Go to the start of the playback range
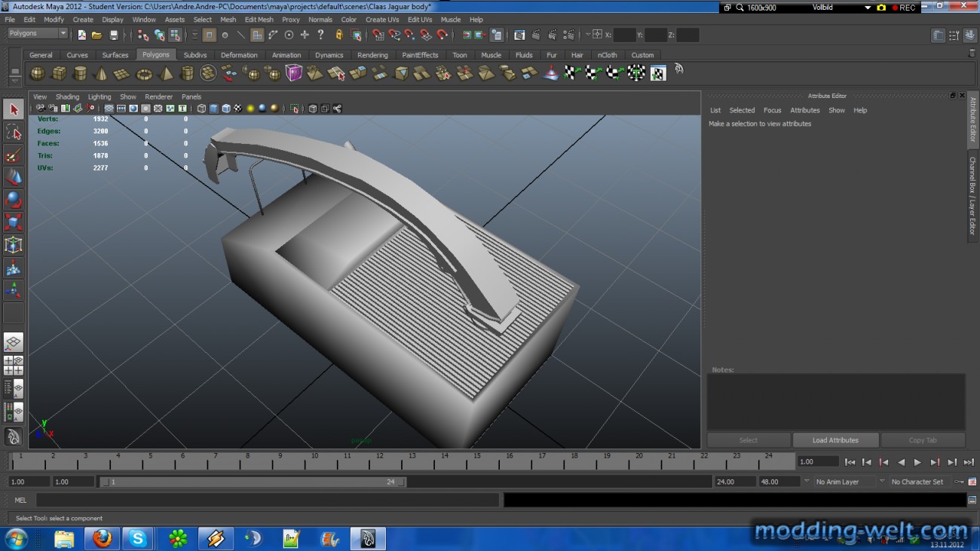980x551 pixels. point(850,462)
